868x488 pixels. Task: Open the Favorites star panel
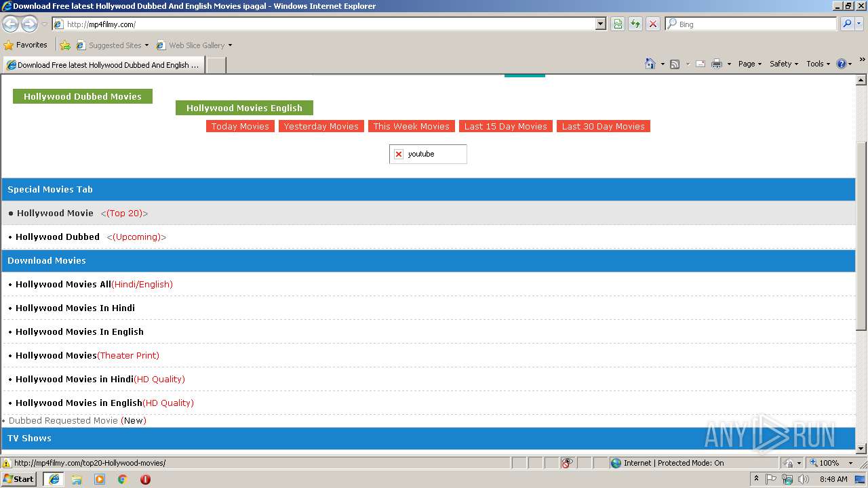(26, 45)
